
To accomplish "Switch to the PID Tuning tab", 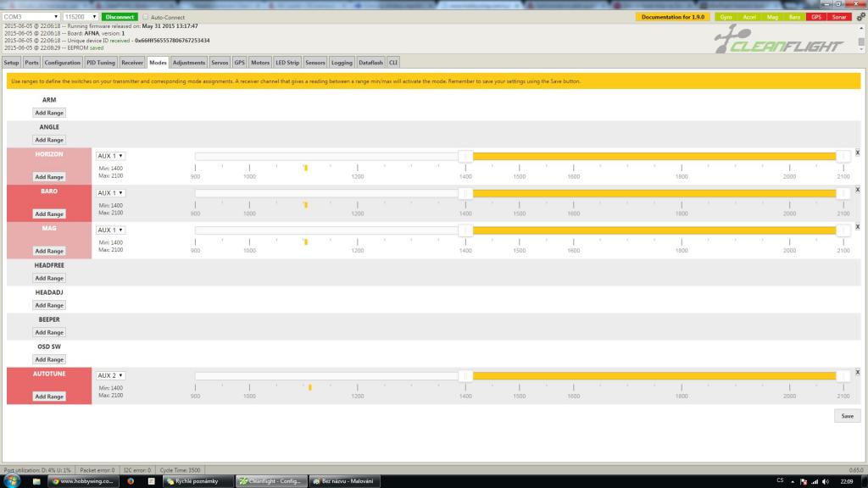I will coord(101,63).
